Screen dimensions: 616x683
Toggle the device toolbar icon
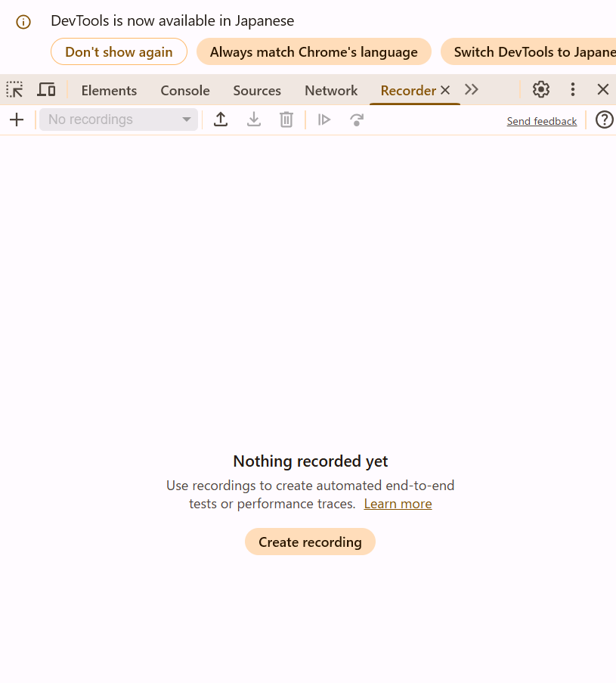46,90
